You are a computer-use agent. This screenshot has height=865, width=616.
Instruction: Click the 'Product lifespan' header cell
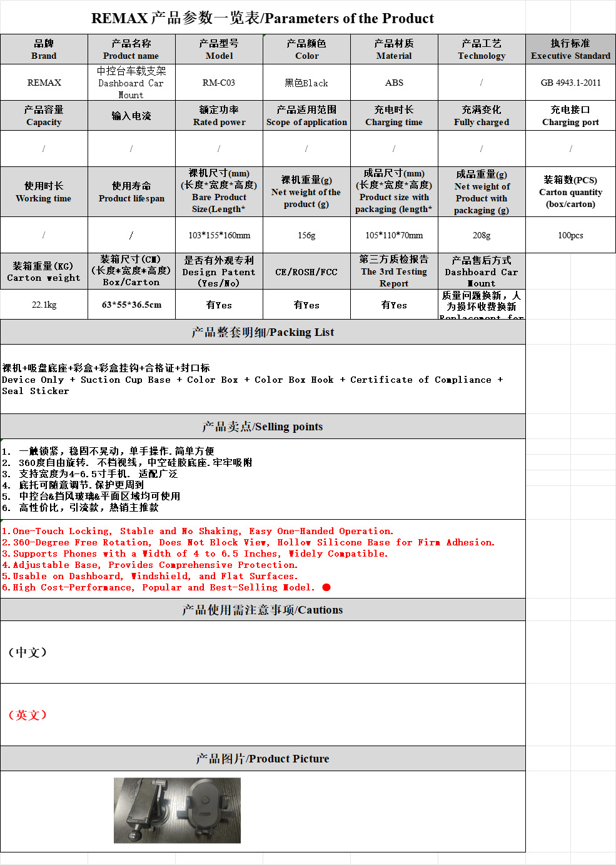pyautogui.click(x=131, y=192)
